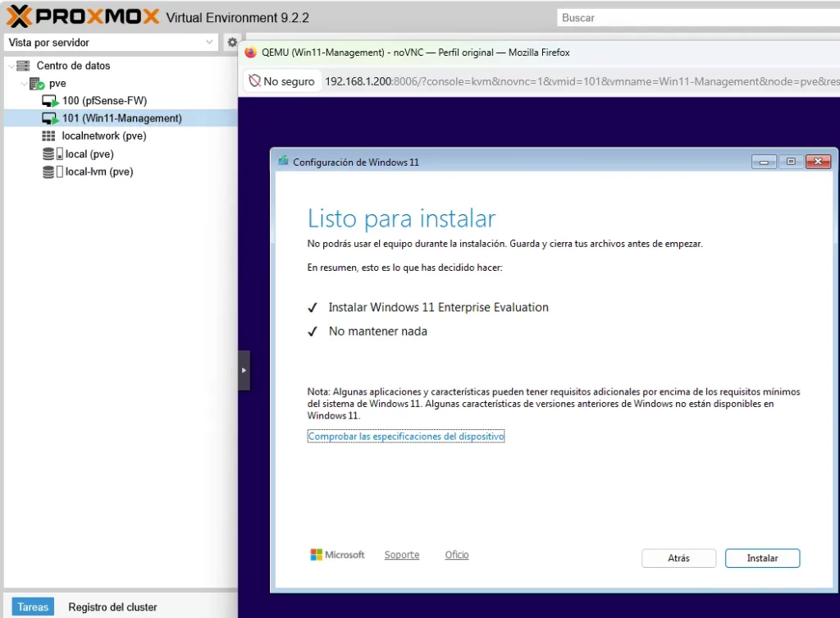Click the 'Atrás' button
This screenshot has height=618, width=840.
678,558
